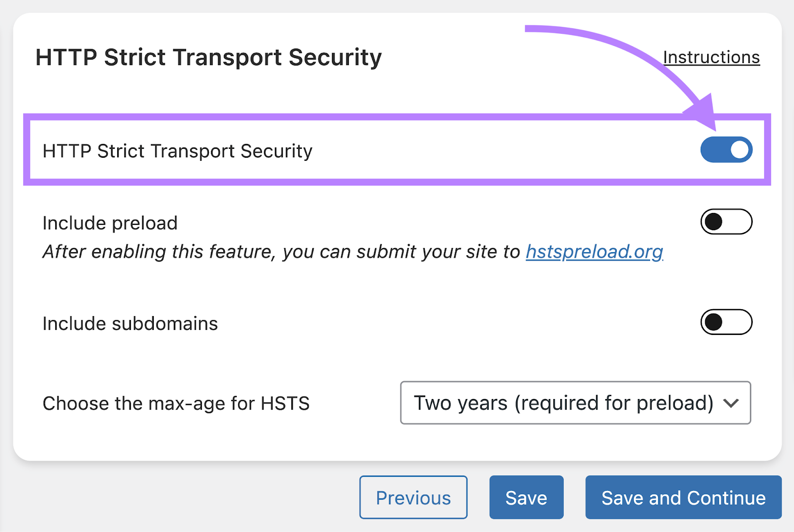794x532 pixels.
Task: Click the Previous button
Action: tap(413, 497)
